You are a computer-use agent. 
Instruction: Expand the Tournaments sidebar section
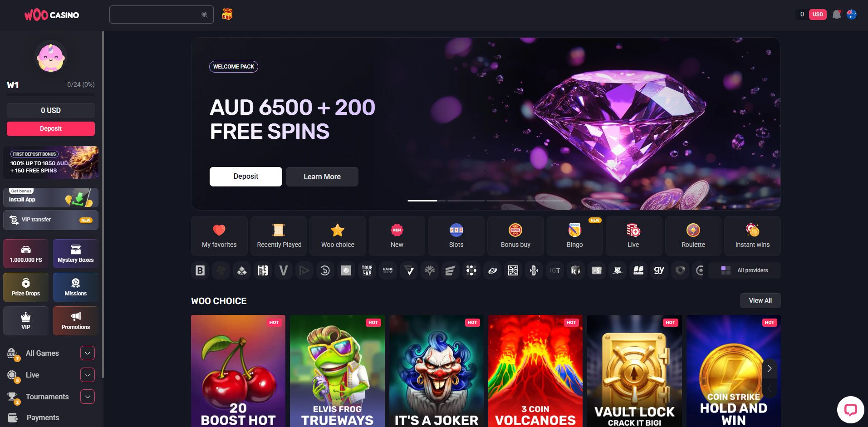88,397
